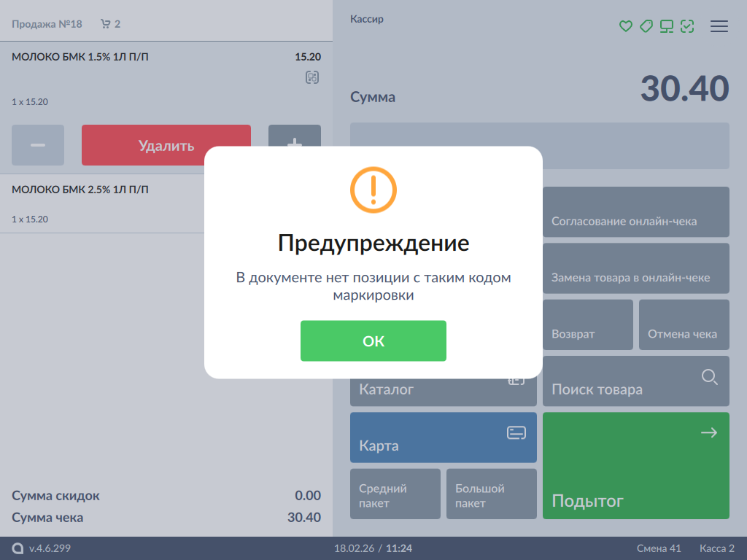Open Согласование онлайн-чека

(635, 211)
